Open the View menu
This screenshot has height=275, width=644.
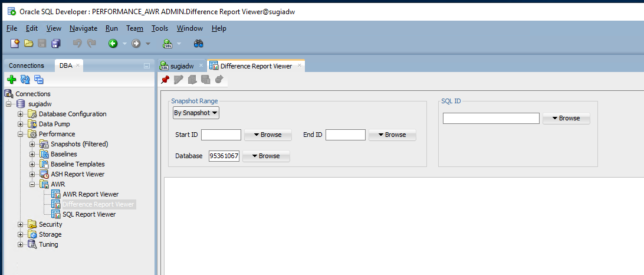pos(54,28)
